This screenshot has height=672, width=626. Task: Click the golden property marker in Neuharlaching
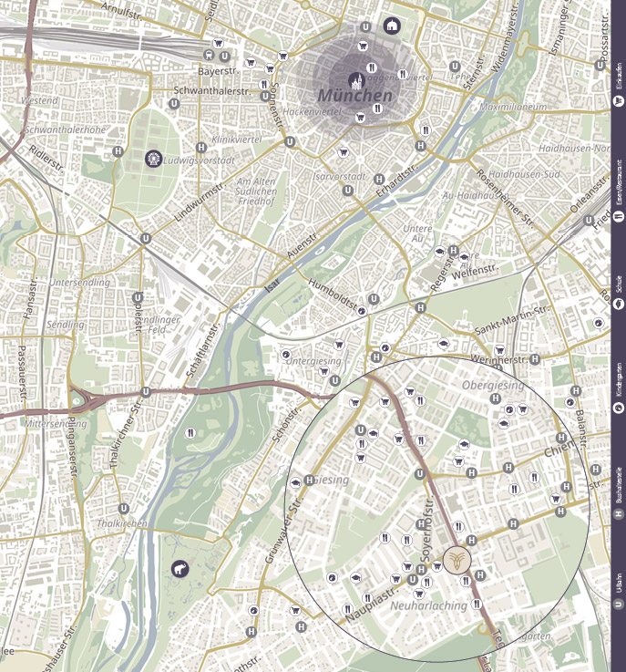click(x=459, y=561)
